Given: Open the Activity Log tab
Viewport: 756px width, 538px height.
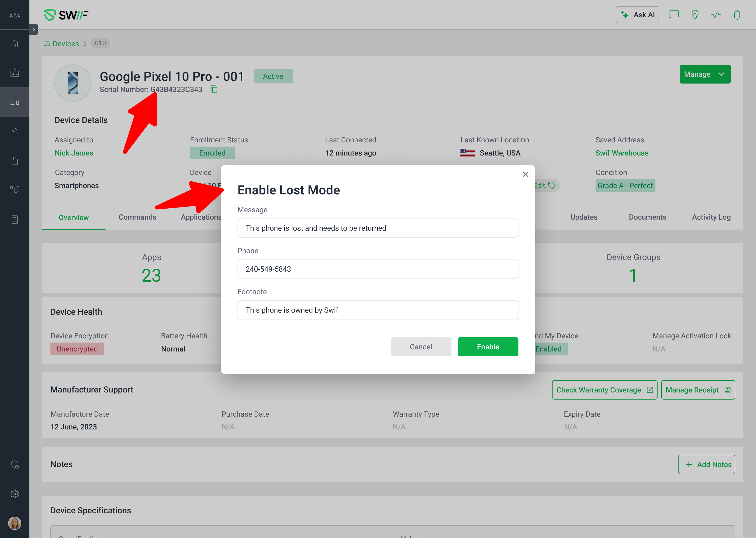Looking at the screenshot, I should [711, 217].
